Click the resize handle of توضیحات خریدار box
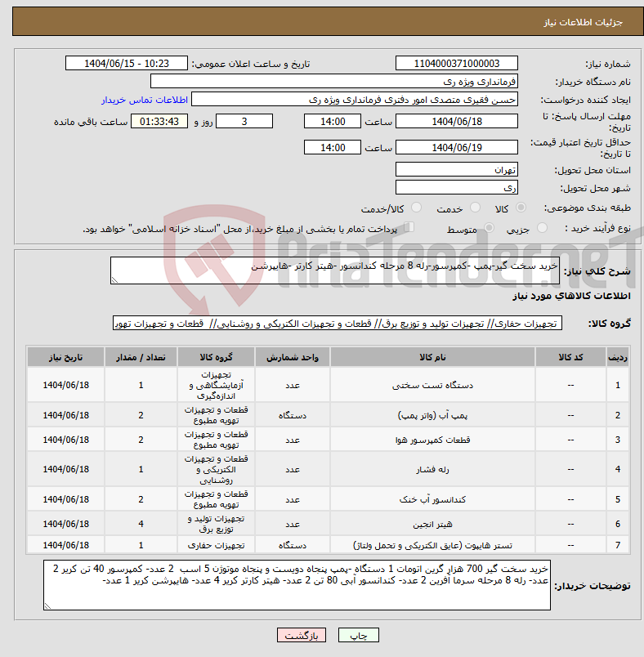This screenshot has height=657, width=644. (x=47, y=606)
